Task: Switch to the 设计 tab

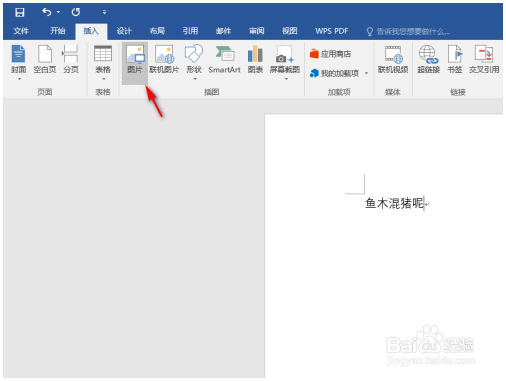Action: click(124, 31)
